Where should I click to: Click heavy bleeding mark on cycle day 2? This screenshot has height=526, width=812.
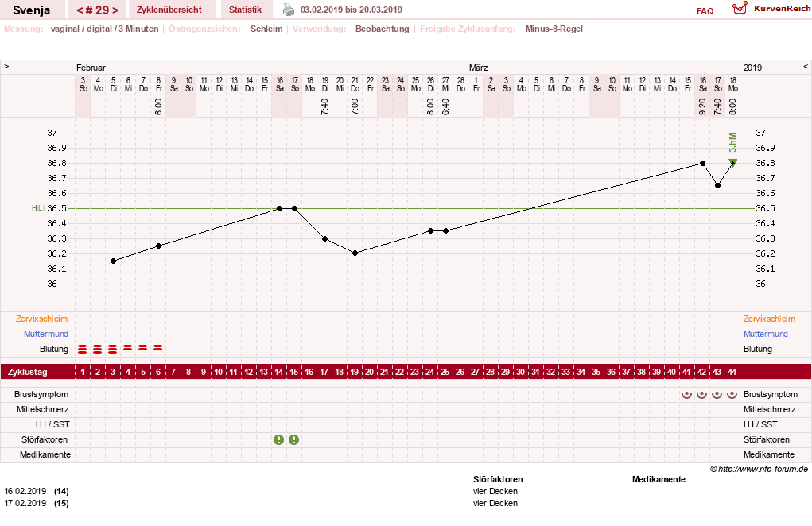(x=97, y=349)
